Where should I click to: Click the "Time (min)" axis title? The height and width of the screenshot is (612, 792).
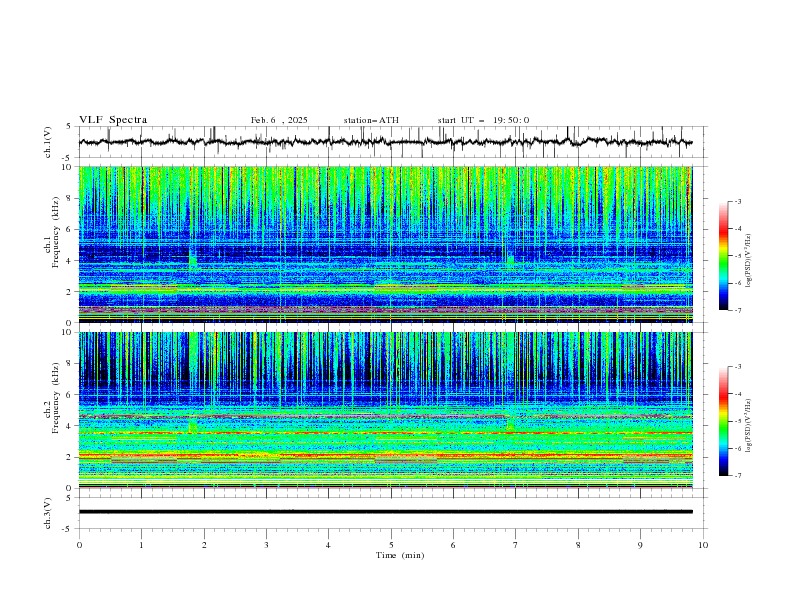point(400,555)
